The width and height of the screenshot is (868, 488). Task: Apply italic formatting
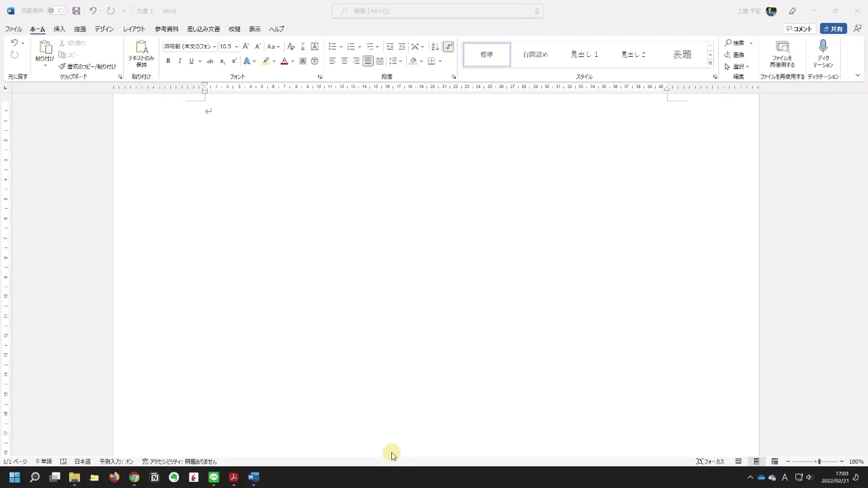point(180,61)
